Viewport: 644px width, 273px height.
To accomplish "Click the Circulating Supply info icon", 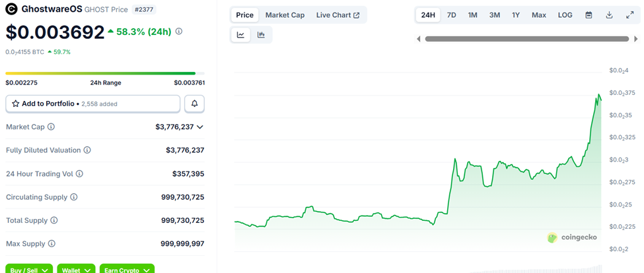I will (73, 197).
